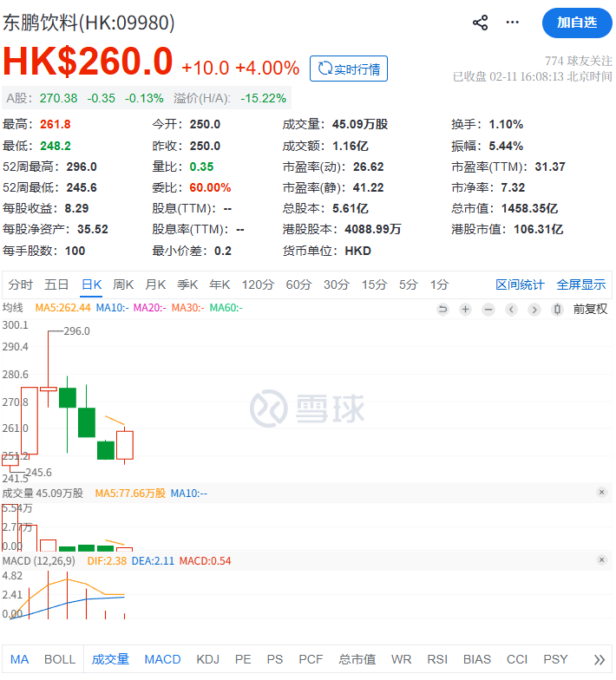Click the DIF:2.38 MACD label

107,561
